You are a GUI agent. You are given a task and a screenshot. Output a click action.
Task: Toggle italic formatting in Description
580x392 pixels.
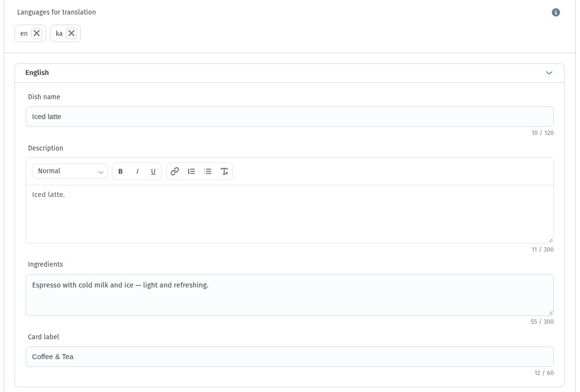[x=137, y=171]
